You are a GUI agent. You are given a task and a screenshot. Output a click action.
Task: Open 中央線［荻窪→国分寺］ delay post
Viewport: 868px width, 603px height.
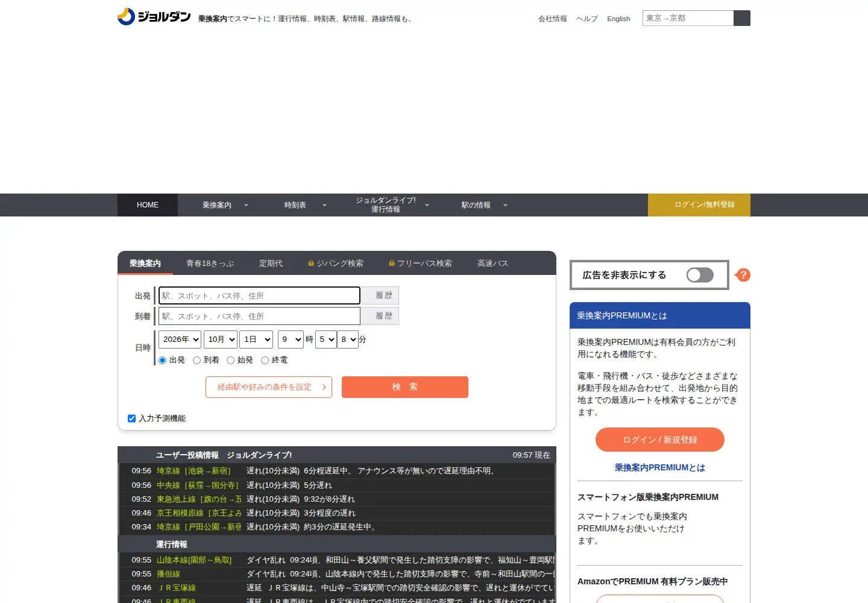pyautogui.click(x=198, y=485)
